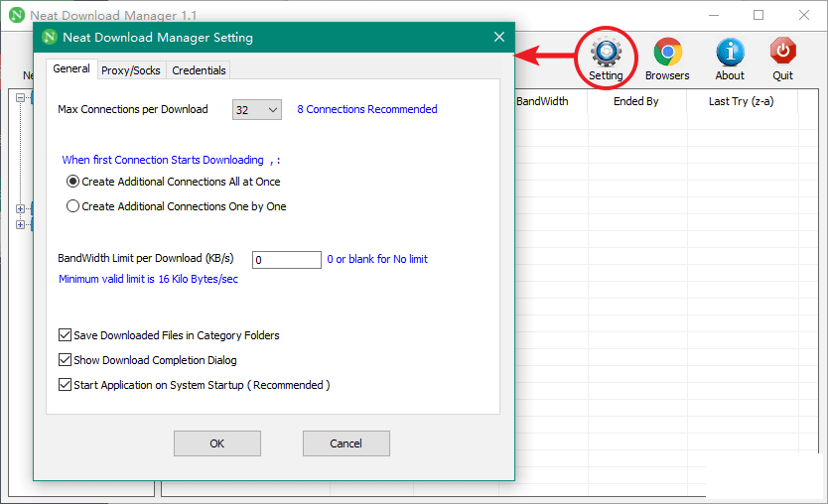Expand the upper plus tree node
828x504 pixels.
tap(20, 209)
